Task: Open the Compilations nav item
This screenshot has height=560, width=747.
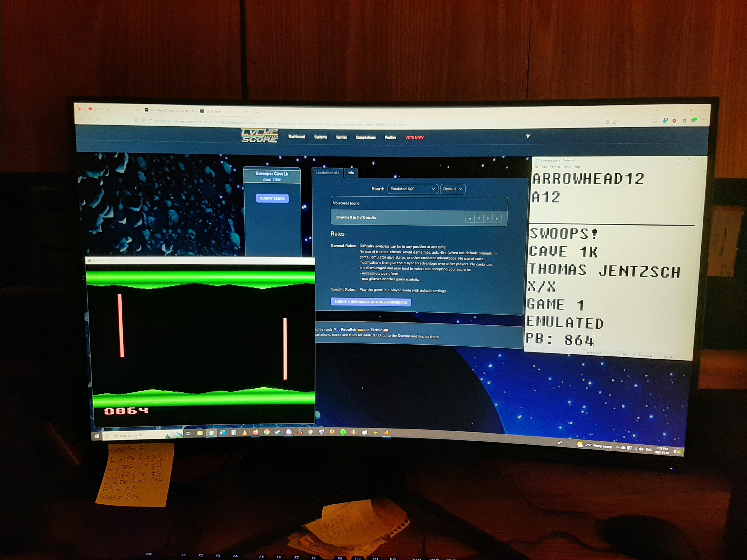Action: [x=365, y=137]
